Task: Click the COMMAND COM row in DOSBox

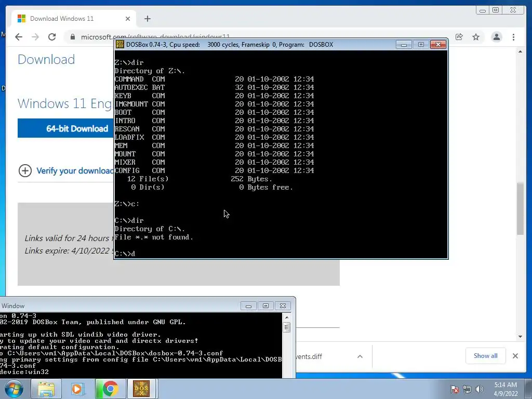Action: [214, 79]
